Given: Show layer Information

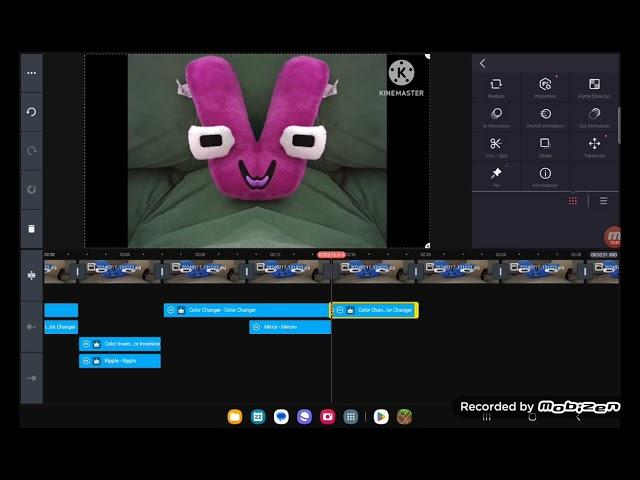Looking at the screenshot, I should [545, 177].
